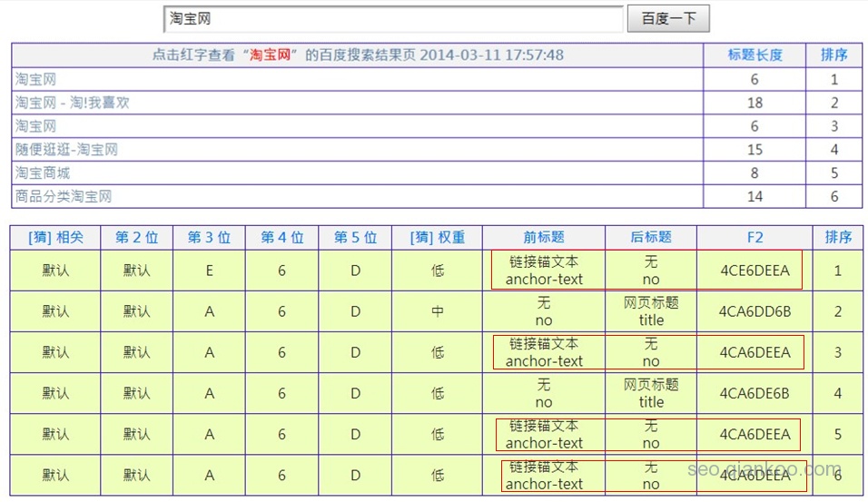The image size is (868, 502).
Task: Open the 淘宝网 - 淘!我喜欢 result
Action: click(72, 103)
